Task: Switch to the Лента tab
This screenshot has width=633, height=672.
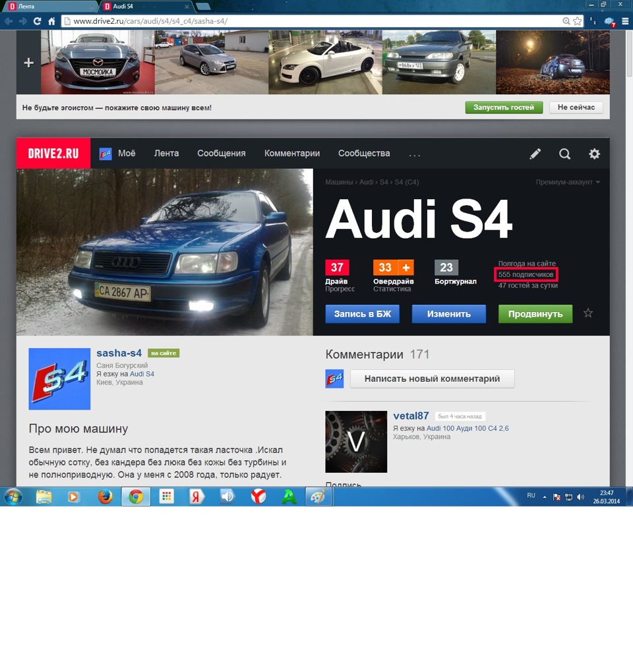Action: pos(51,7)
